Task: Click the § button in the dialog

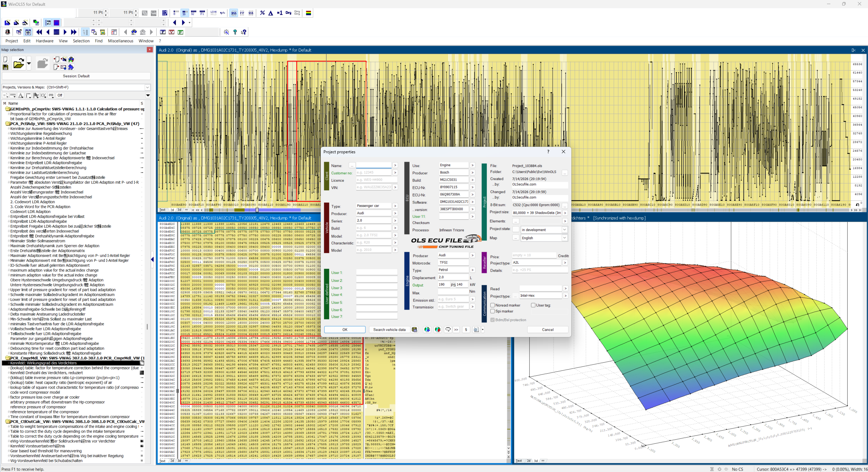Action: [466, 330]
